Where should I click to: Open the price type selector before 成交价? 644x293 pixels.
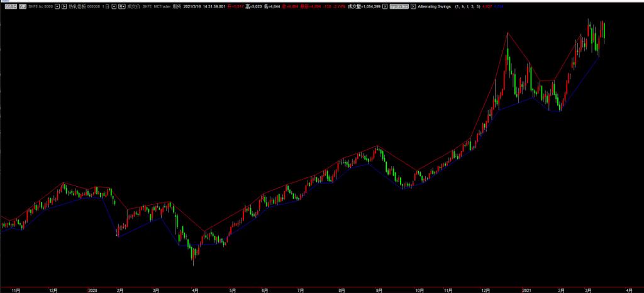coord(122,6)
